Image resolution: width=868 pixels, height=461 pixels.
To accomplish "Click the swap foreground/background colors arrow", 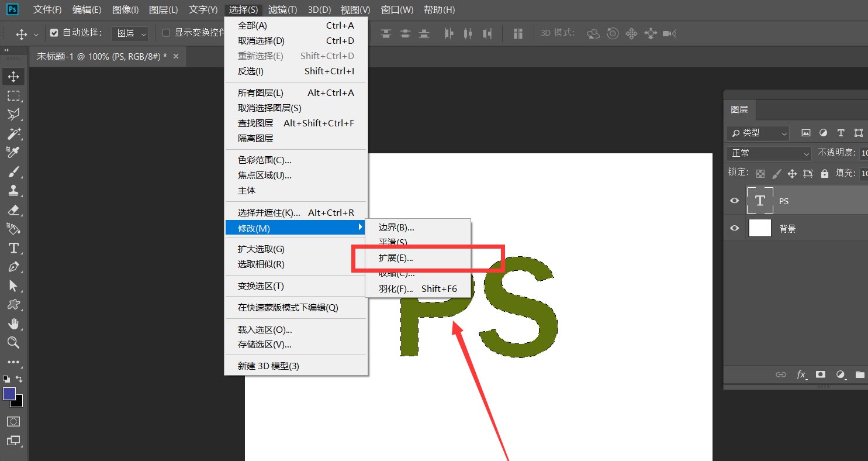I will coord(19,379).
